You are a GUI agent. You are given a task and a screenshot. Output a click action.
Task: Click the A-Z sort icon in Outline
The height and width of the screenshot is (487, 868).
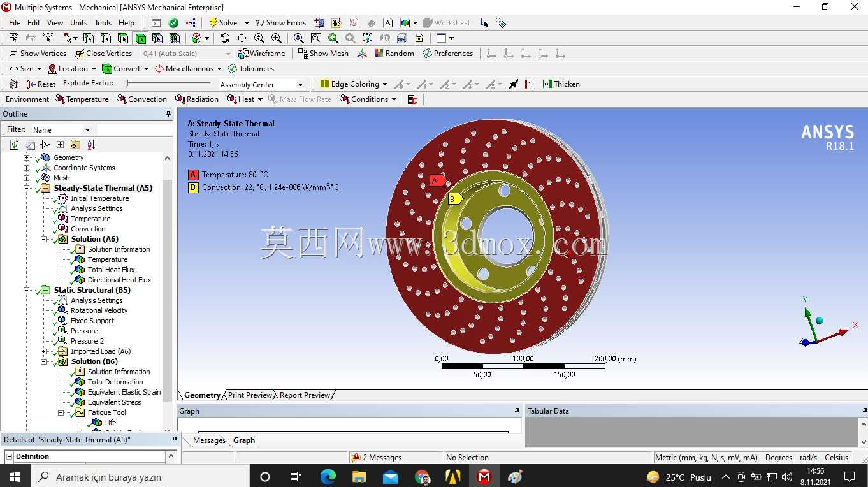[91, 145]
